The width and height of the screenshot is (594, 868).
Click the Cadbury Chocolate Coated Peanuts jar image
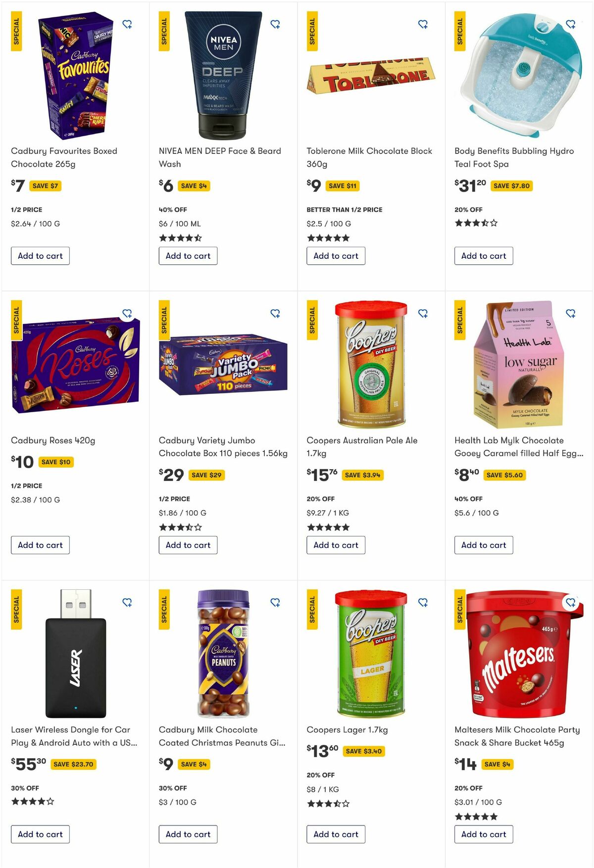pos(222,653)
